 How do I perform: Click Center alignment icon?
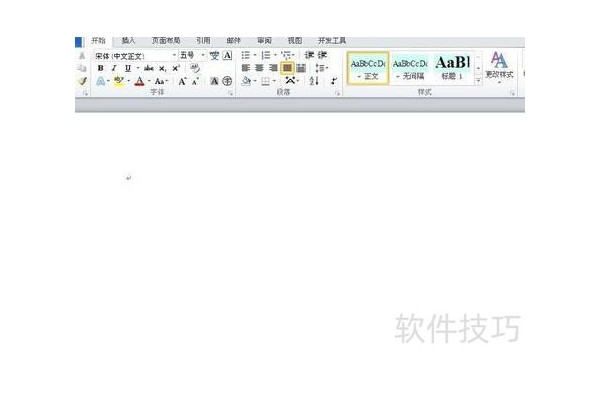tap(259, 68)
